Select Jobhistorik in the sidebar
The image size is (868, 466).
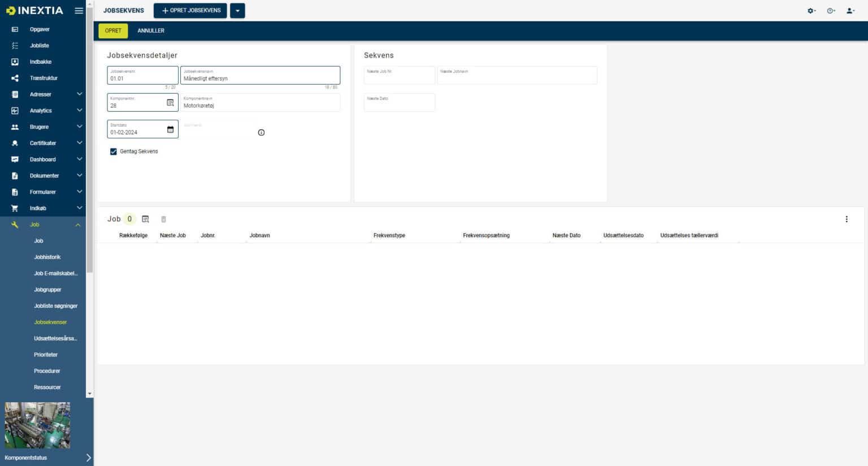47,257
